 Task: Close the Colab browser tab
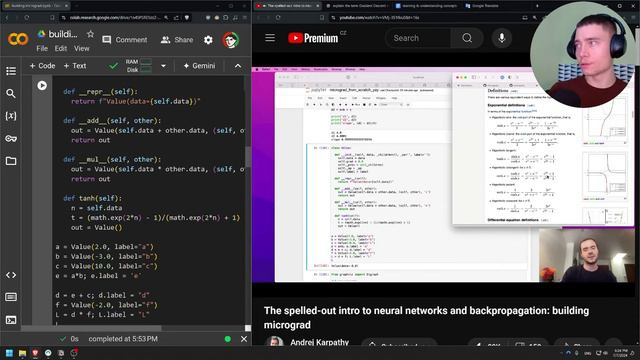point(67,6)
